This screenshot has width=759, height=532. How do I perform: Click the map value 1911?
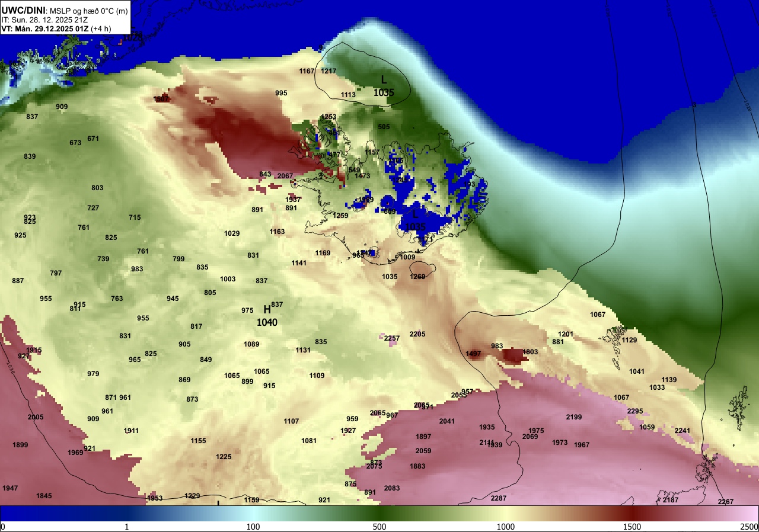(131, 431)
